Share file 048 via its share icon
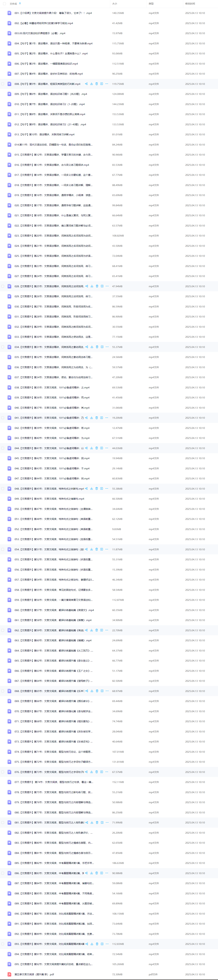218x980 pixels. (x=86, y=488)
